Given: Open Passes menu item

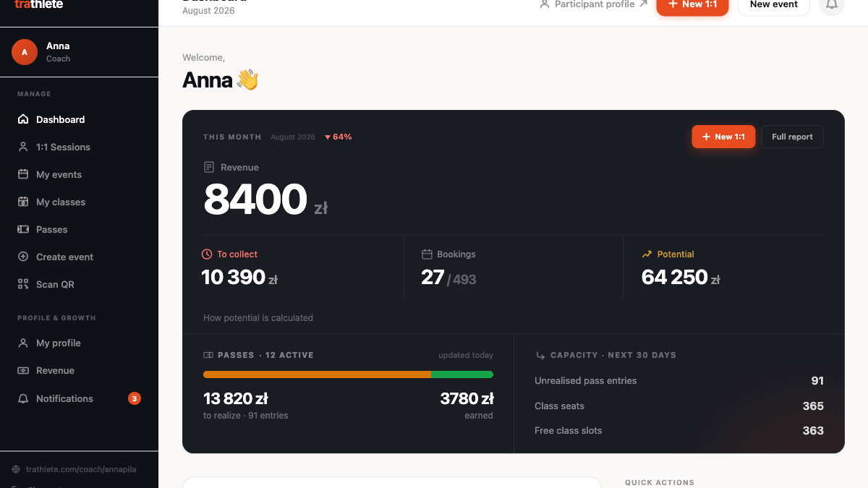Looking at the screenshot, I should [79, 229].
